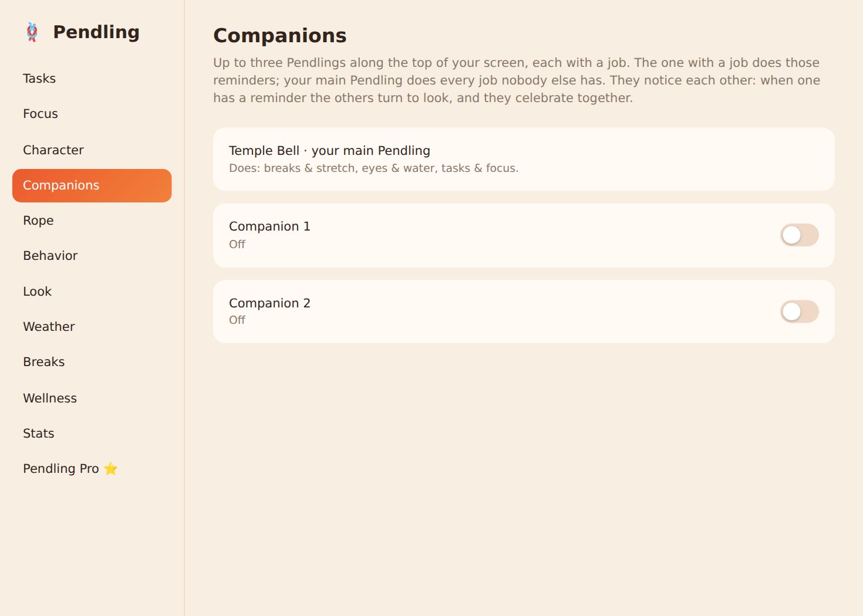The image size is (863, 616).
Task: Select the Companion 2 card label
Action: click(x=269, y=303)
